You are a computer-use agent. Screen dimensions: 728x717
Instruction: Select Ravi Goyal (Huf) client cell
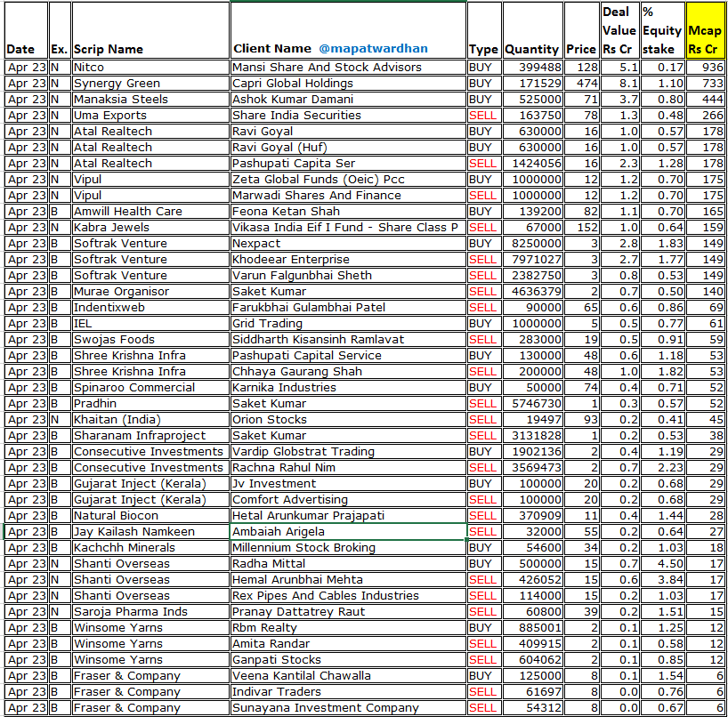coord(348,148)
